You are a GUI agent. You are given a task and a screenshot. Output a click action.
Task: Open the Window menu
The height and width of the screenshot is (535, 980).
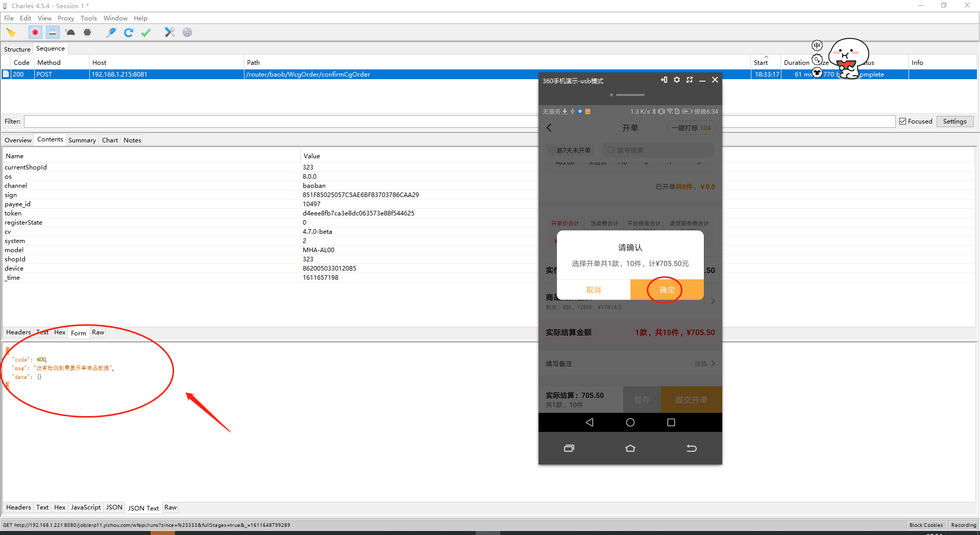point(115,18)
